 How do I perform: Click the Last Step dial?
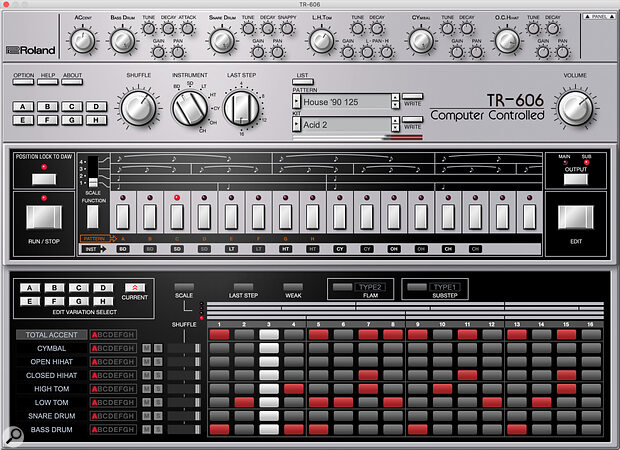tap(241, 108)
